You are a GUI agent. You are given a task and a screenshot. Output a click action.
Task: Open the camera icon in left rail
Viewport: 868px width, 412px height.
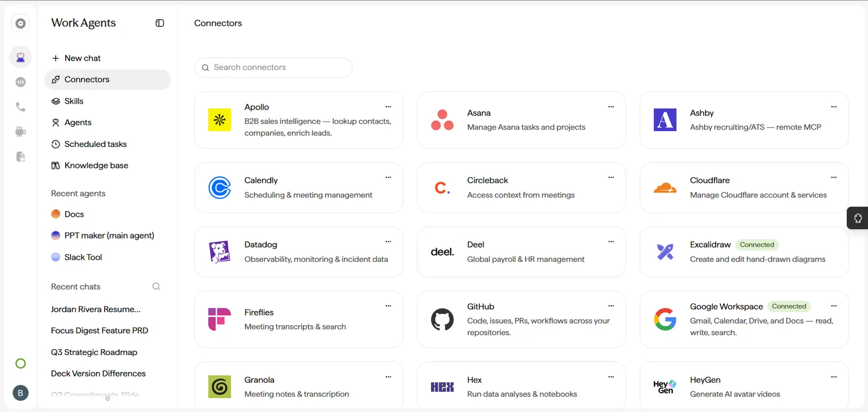[21, 132]
